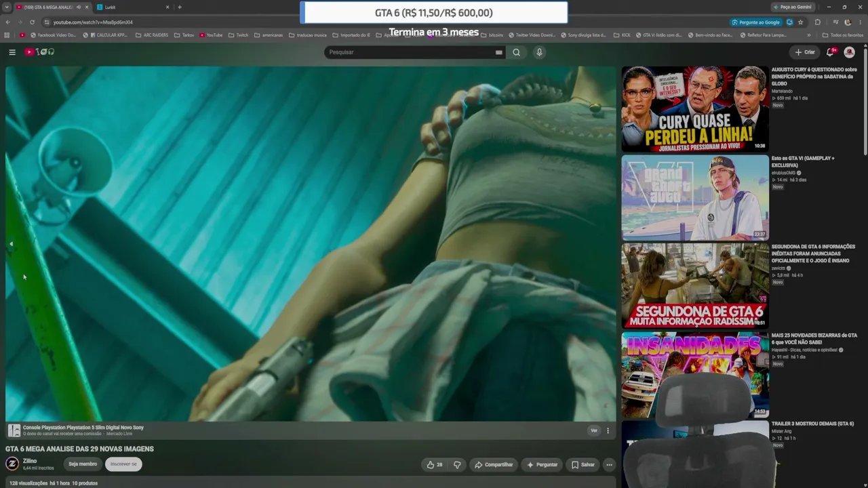Mute the GTA 6 tab audio
This screenshot has height=488, width=868.
pyautogui.click(x=78, y=7)
